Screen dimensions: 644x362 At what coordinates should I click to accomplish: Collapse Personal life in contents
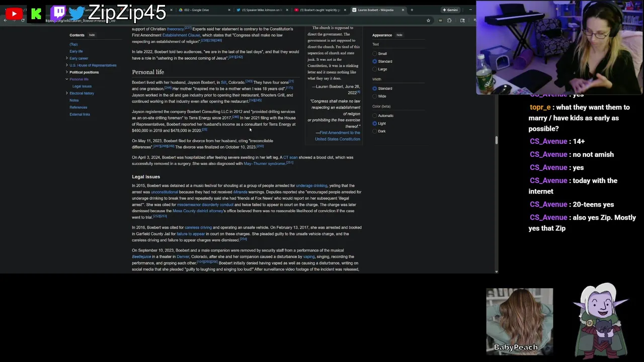coord(67,79)
